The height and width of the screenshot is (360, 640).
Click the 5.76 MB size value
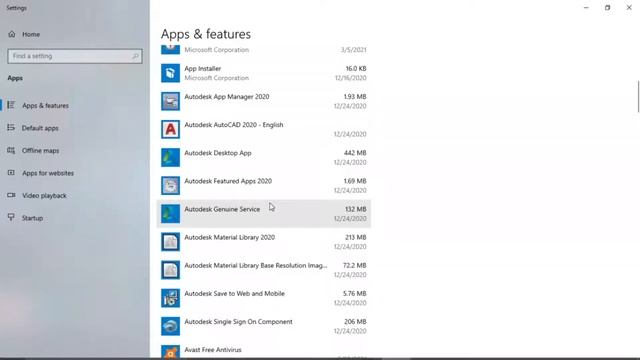point(355,294)
